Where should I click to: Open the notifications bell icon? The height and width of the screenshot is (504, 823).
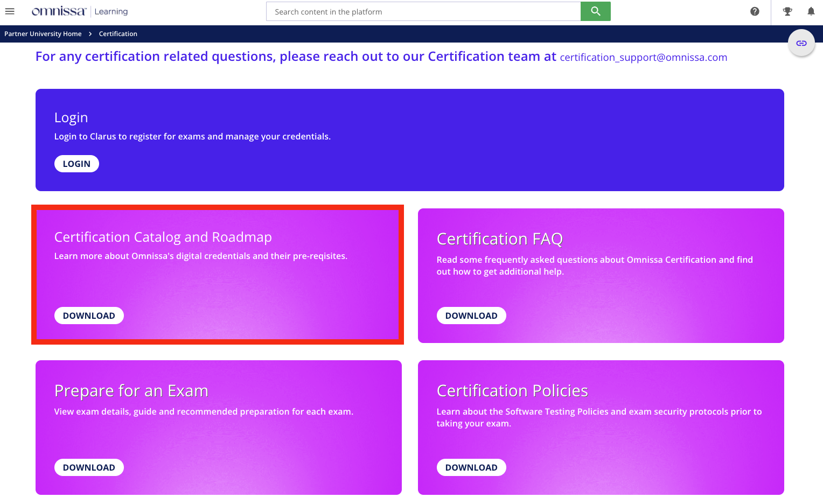pos(811,11)
